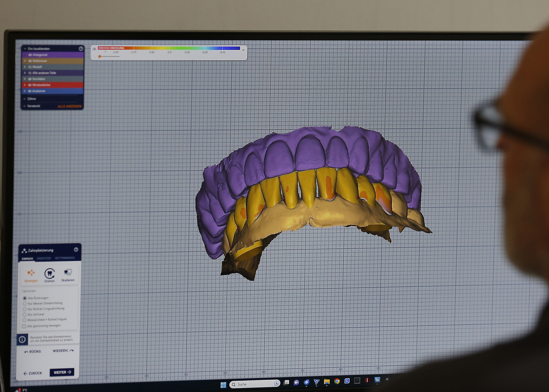Screen dimensions: 549x392
Task: Open the blue C application in the taskbar
Action: [x=347, y=381]
